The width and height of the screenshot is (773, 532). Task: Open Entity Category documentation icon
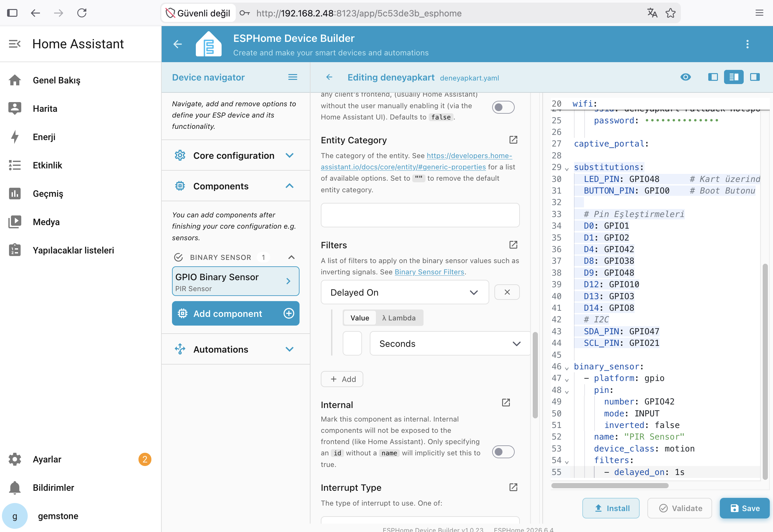coord(513,140)
